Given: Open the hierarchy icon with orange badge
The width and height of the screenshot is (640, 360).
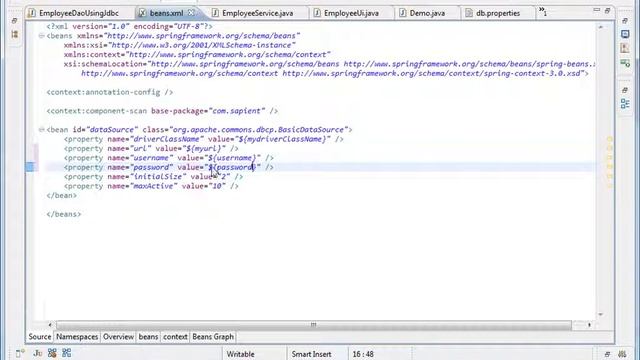Looking at the screenshot, I should [x=52, y=353].
